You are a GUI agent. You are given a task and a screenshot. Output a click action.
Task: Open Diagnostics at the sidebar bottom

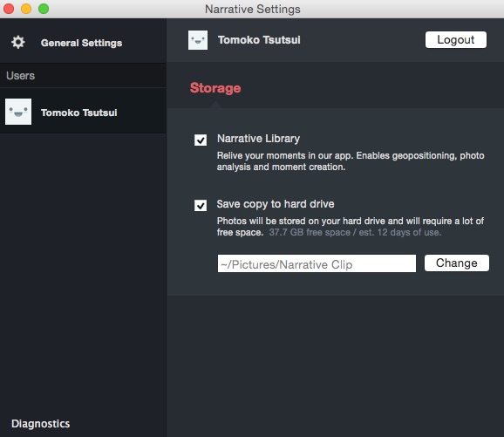click(40, 424)
